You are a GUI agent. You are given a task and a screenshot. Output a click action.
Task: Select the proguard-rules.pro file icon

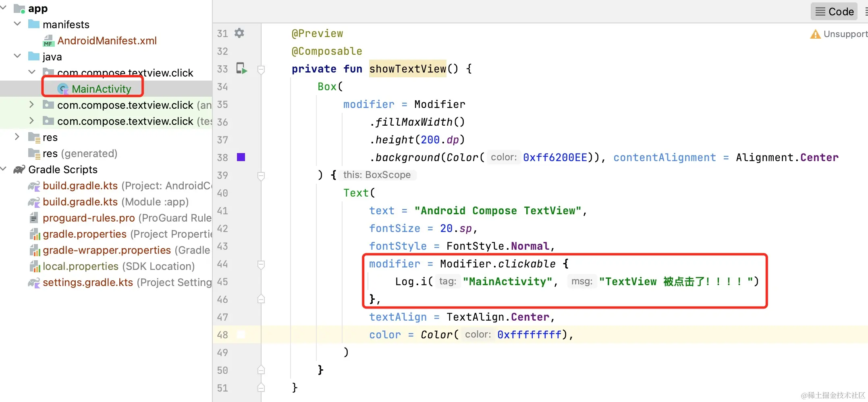tap(34, 218)
